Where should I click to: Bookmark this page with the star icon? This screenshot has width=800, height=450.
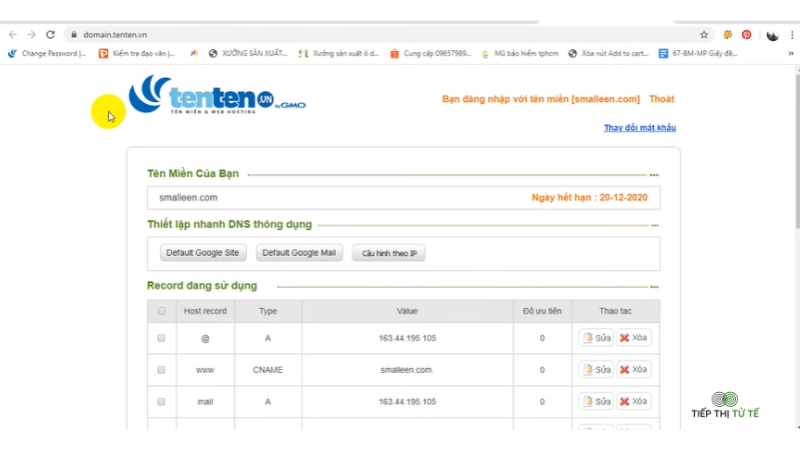(704, 35)
